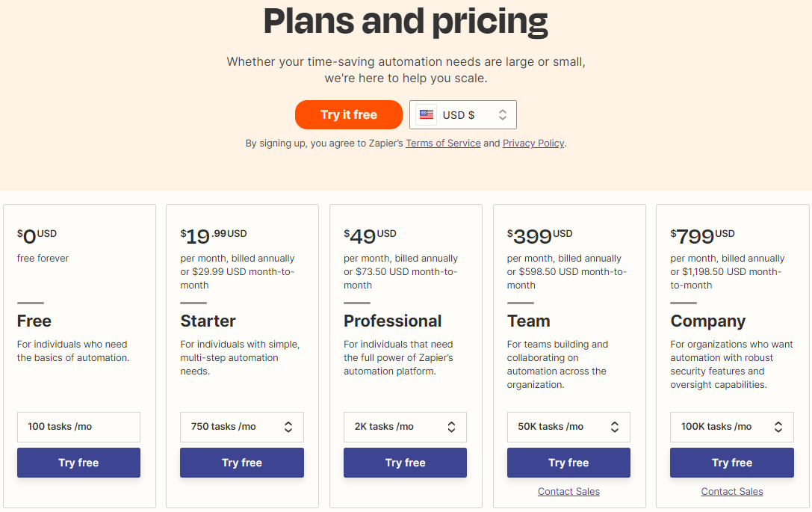Open the Company plan 100K tasks dropdown

[732, 427]
